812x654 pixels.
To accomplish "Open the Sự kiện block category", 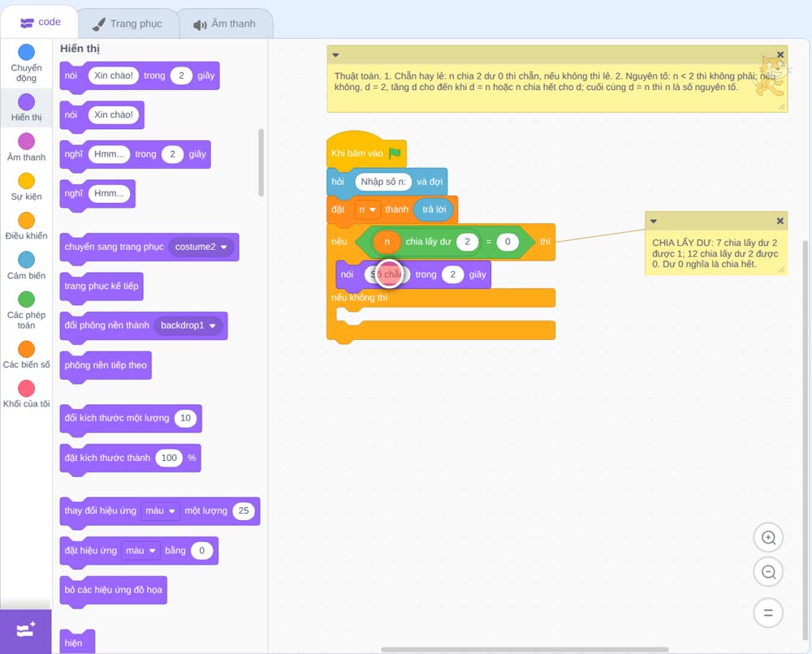I will [x=26, y=187].
